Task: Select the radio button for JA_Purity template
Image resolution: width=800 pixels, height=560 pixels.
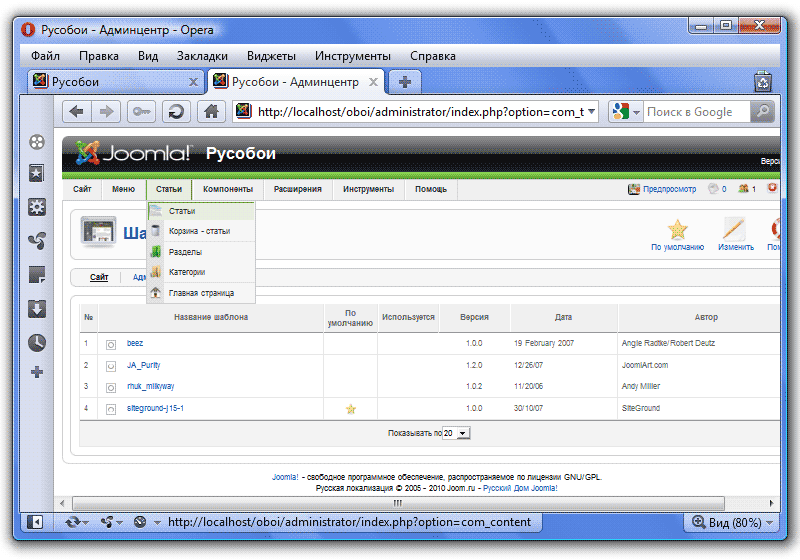Action: click(x=111, y=365)
